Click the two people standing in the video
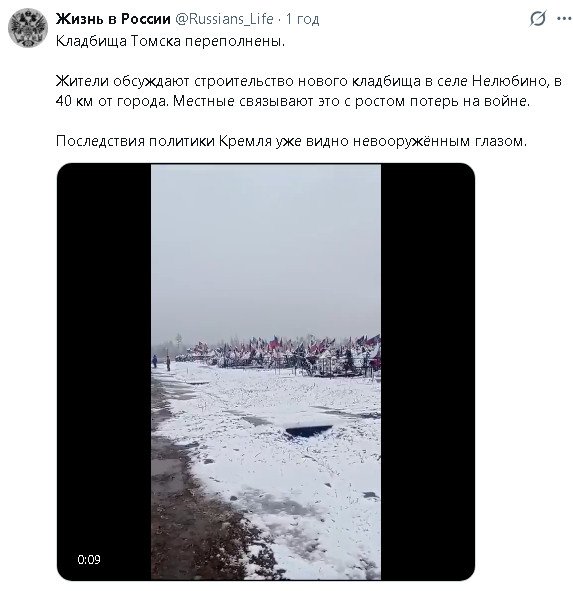Viewport: 573px width, 591px height. [x=161, y=362]
